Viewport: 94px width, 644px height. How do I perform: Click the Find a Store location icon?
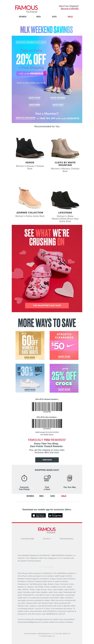47,478
